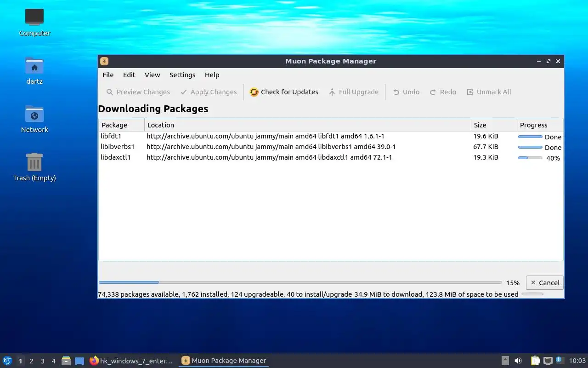Click Muon window title bar icon
588x368 pixels.
point(104,61)
